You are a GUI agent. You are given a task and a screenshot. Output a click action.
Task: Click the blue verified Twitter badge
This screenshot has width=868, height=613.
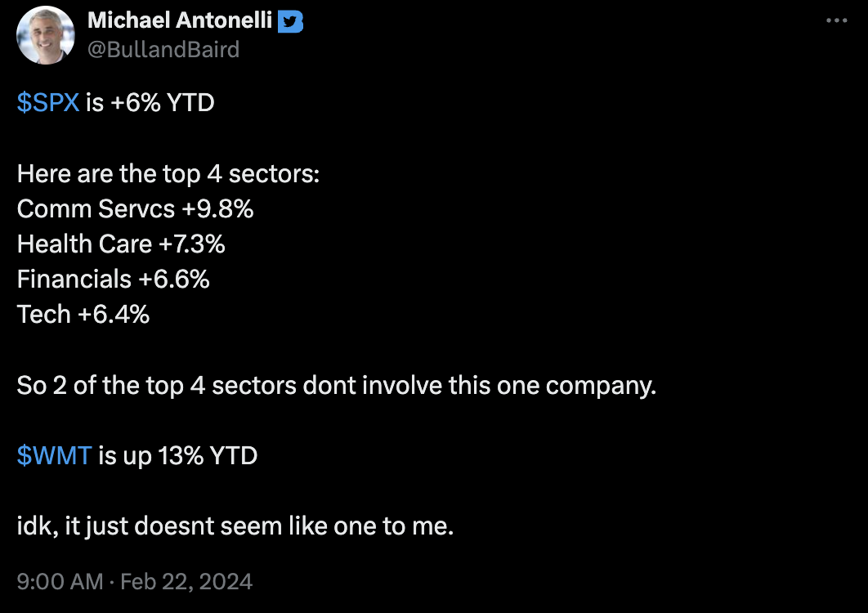290,21
